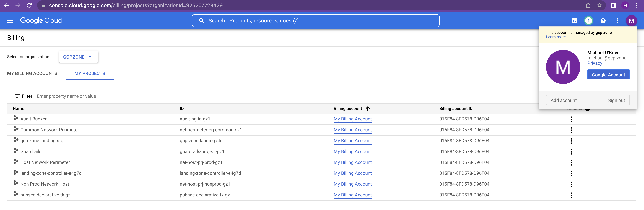Click the project ID net-perimeter-prj-common-gz1
The image size is (644, 210).
point(211,130)
